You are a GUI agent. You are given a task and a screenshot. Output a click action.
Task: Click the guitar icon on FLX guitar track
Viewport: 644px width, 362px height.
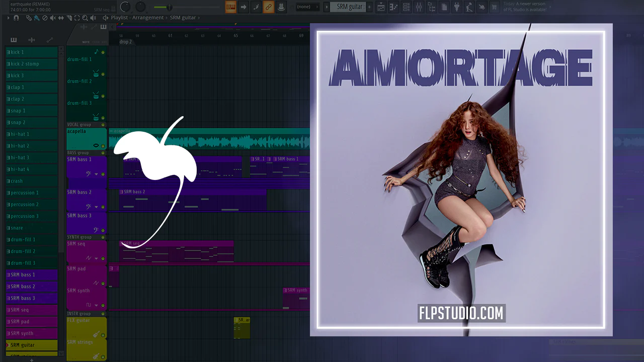pyautogui.click(x=96, y=334)
